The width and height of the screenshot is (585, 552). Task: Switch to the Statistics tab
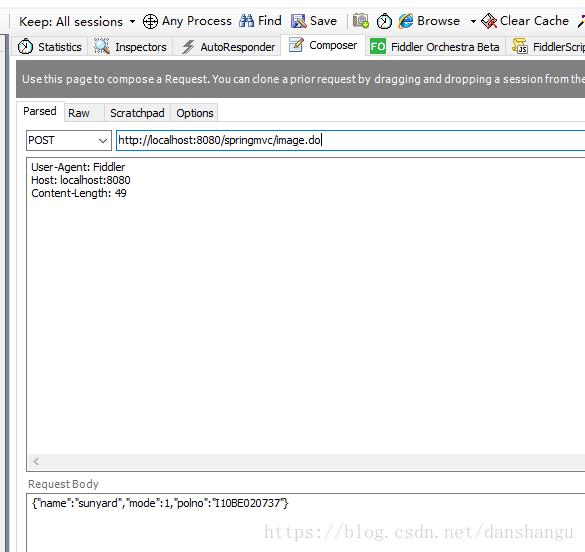[50, 47]
